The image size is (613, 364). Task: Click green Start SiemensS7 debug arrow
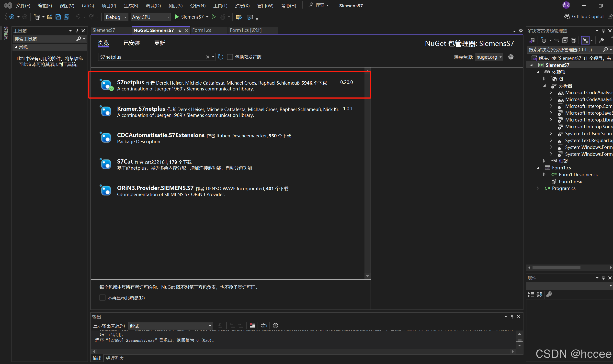[x=176, y=17]
